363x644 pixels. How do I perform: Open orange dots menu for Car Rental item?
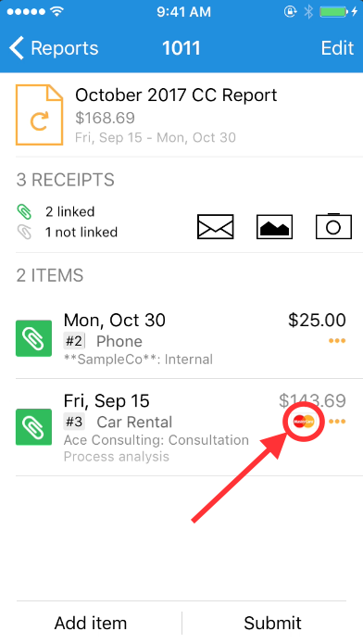(337, 422)
